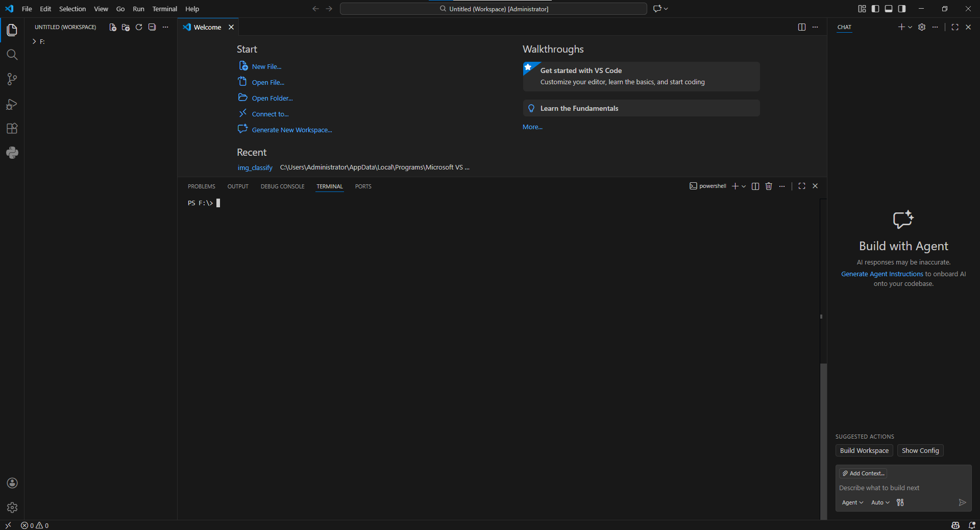The width and height of the screenshot is (980, 530).
Task: Open Explorer views and more actions menu
Action: pyautogui.click(x=165, y=27)
